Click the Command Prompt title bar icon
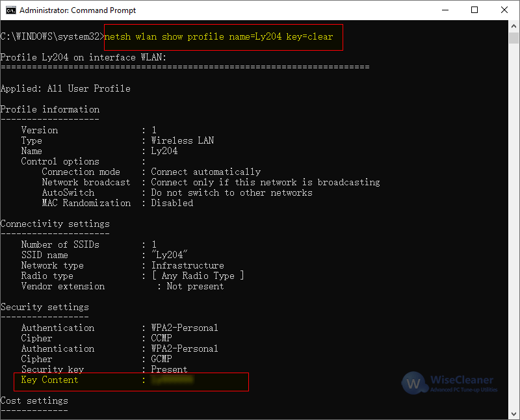The image size is (520, 420). (11, 10)
